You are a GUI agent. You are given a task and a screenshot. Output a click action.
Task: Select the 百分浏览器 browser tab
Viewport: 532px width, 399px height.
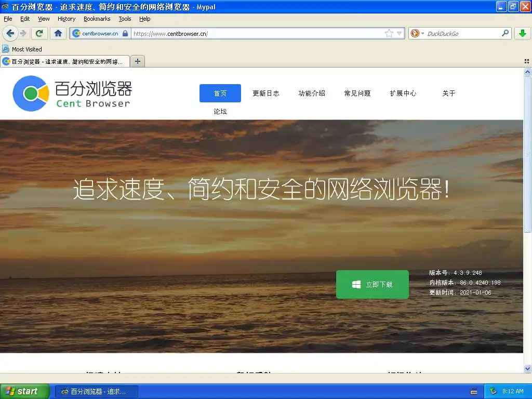65,61
